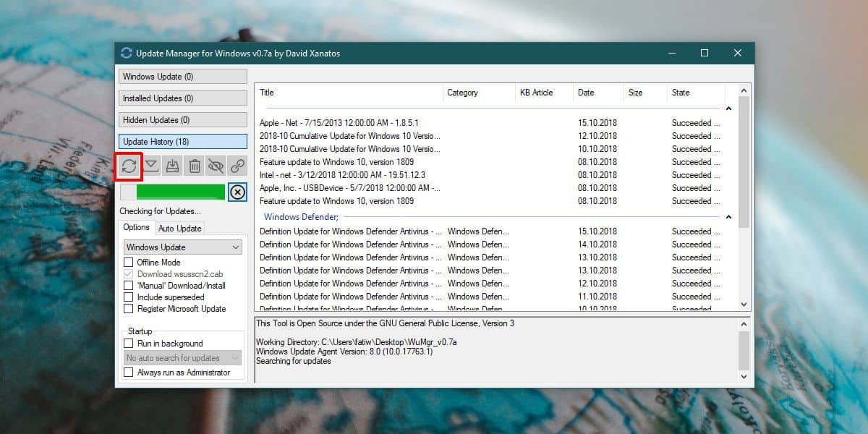Click the Update Manager title bar logo
This screenshot has height=434, width=868.
pos(127,53)
